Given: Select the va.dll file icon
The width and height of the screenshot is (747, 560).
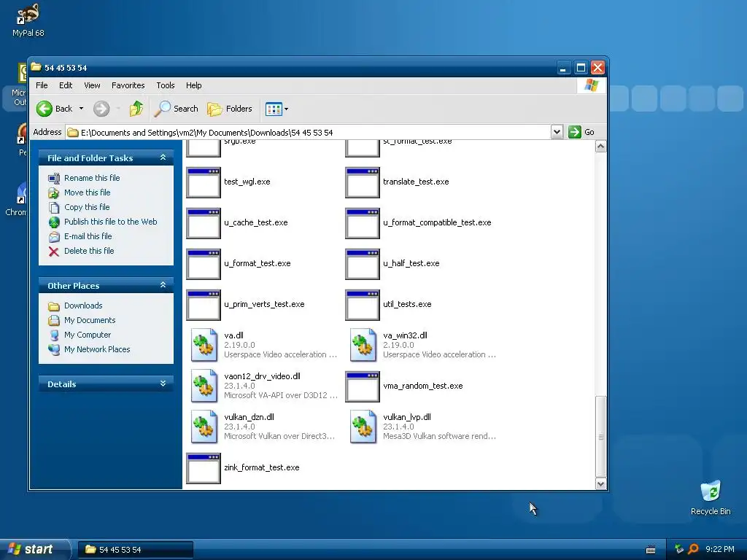Looking at the screenshot, I should [x=204, y=345].
